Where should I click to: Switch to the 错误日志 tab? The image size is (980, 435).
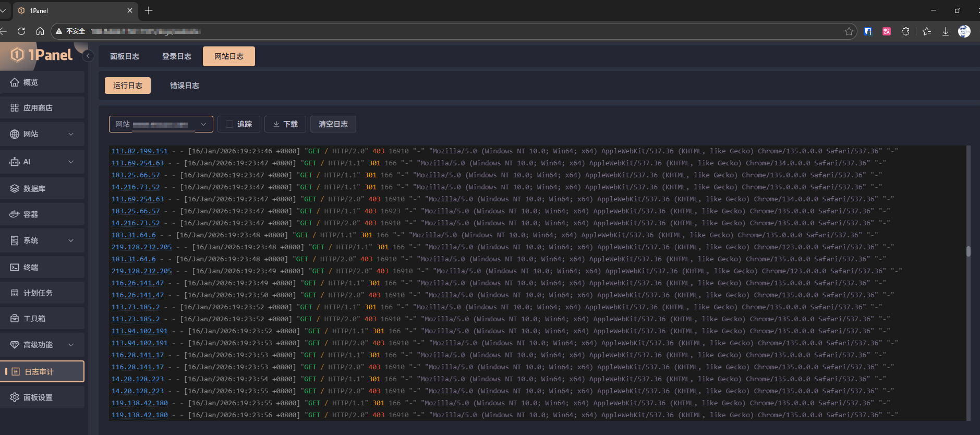point(185,86)
